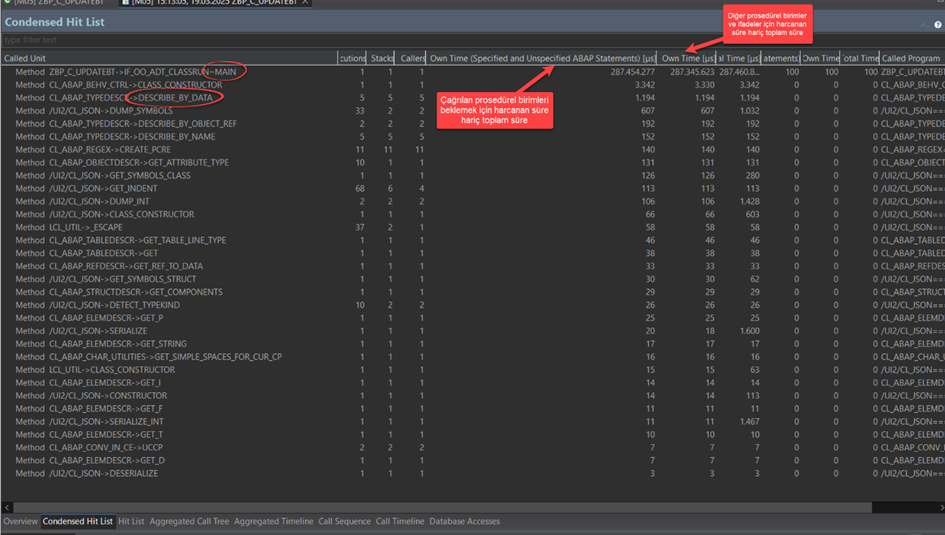
Task: Open the Call Timeline tab
Action: click(400, 521)
